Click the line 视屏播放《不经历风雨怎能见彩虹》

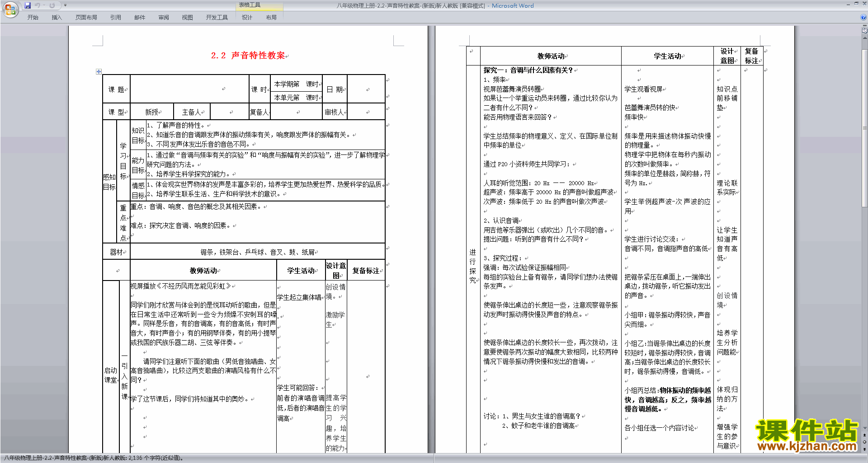181,286
